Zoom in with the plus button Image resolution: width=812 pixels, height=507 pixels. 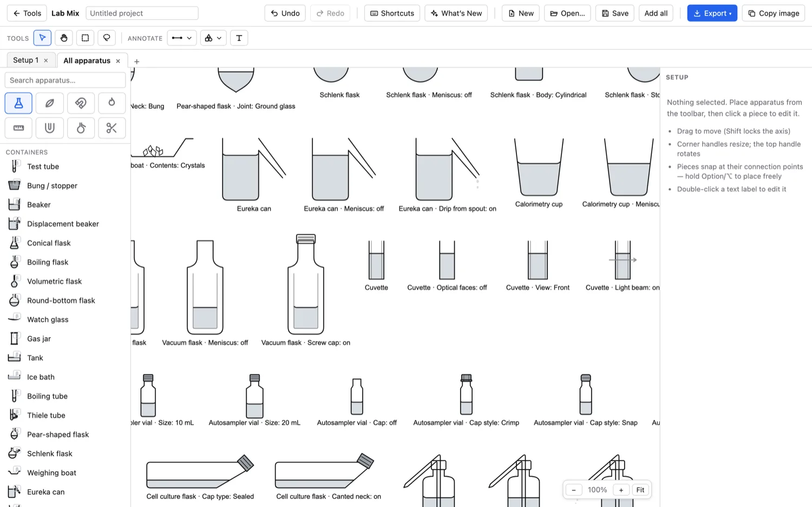point(621,490)
